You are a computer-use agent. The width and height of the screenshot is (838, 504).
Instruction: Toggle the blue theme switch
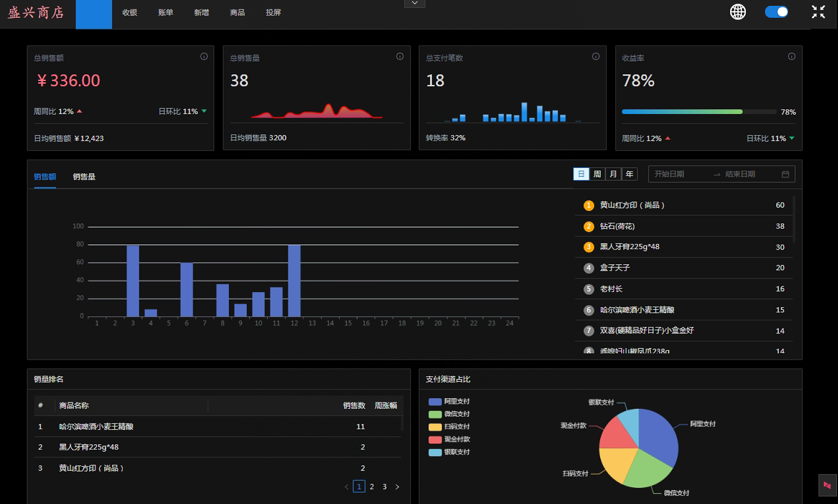776,12
